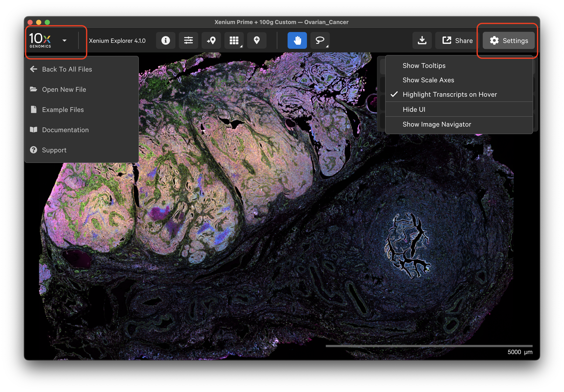
Task: Go Back To All Files
Action: [x=67, y=69]
